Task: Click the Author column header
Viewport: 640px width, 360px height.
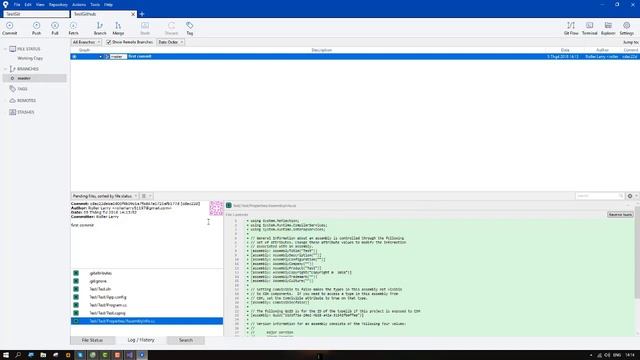Action: pos(602,50)
